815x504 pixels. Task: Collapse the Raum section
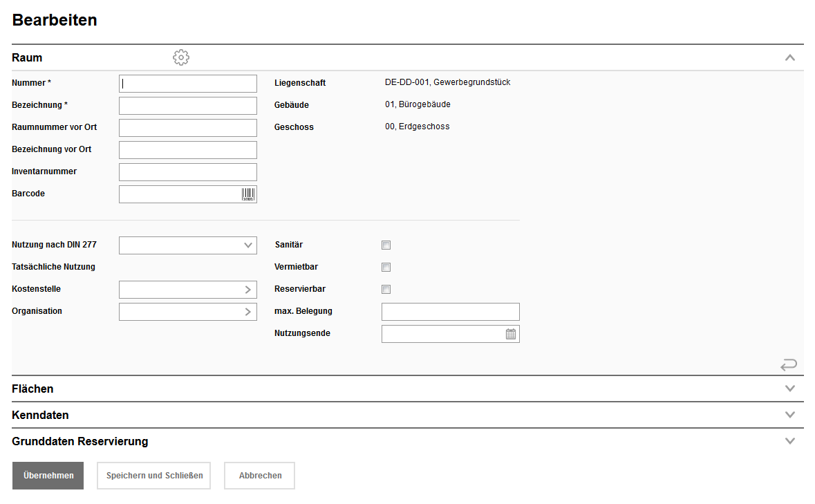790,58
